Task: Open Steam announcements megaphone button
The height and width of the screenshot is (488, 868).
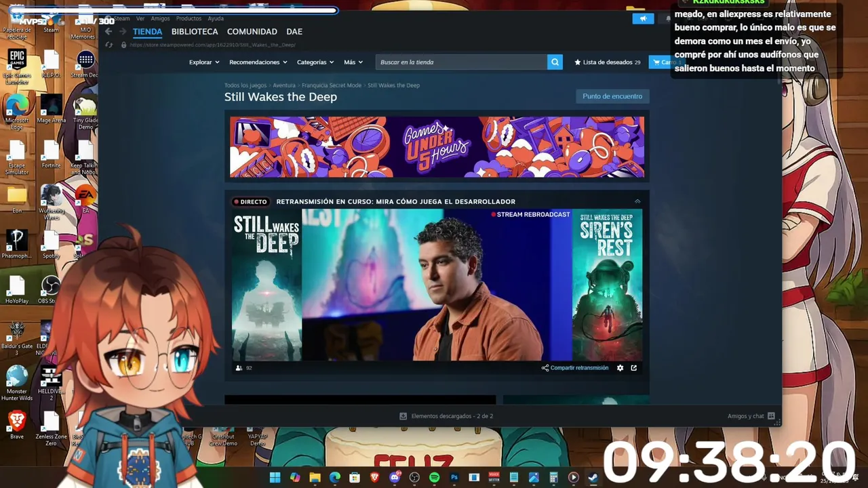Action: pyautogui.click(x=643, y=18)
